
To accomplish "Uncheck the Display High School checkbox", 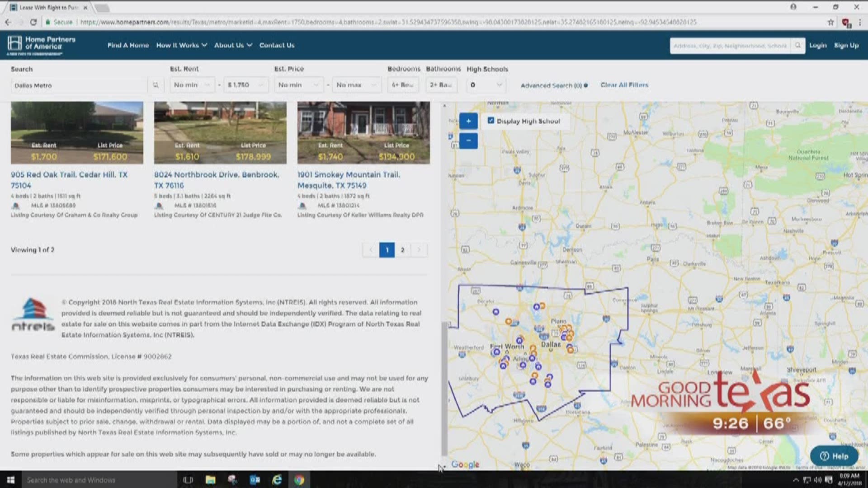I will point(491,120).
